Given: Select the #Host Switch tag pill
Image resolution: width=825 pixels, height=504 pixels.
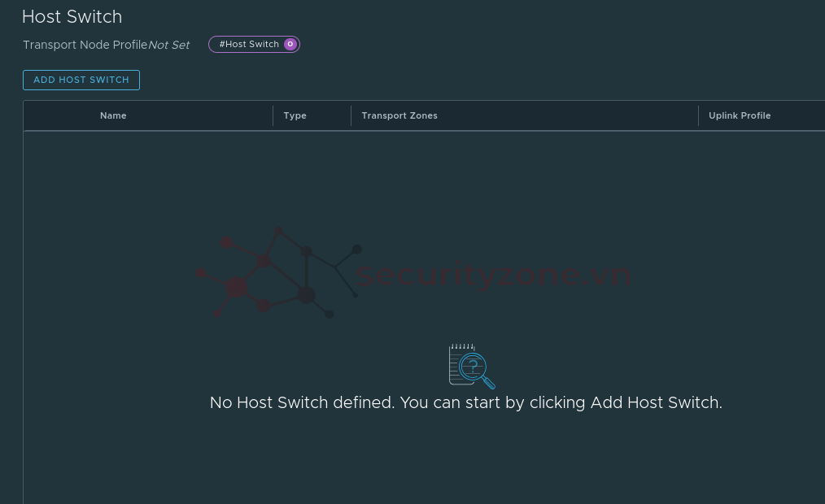Looking at the screenshot, I should [x=254, y=44].
